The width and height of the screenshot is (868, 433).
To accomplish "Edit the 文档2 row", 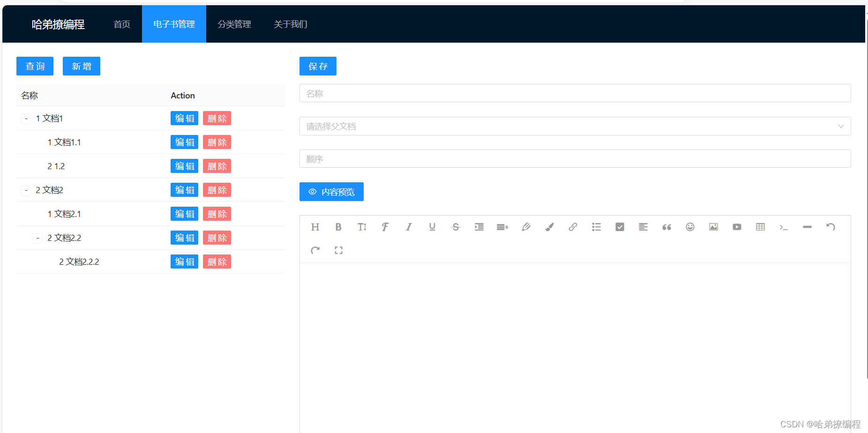I will [x=184, y=190].
